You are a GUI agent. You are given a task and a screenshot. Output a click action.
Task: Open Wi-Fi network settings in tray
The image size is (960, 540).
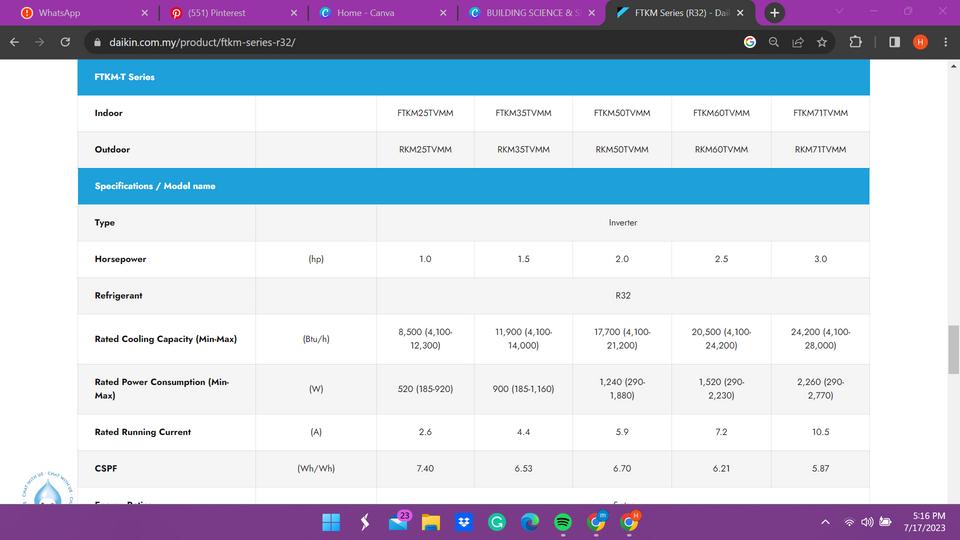click(849, 522)
